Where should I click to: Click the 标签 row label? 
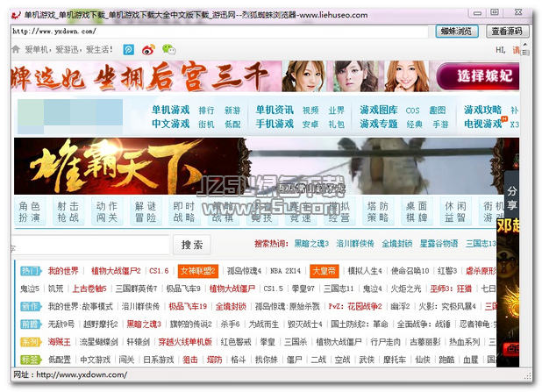(31, 360)
